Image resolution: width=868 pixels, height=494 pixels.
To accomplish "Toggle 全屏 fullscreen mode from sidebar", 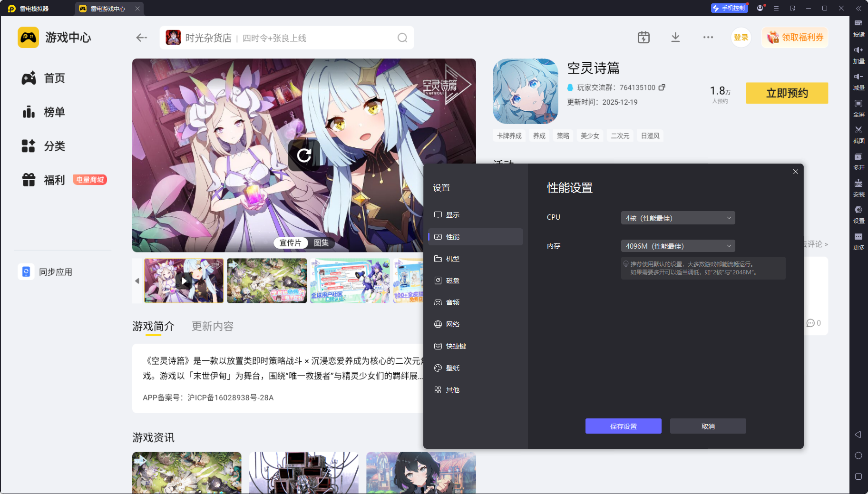I will coord(858,108).
